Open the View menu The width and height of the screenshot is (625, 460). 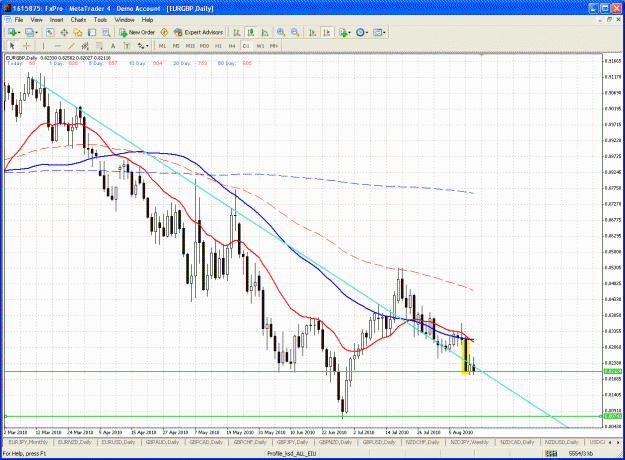pos(36,20)
